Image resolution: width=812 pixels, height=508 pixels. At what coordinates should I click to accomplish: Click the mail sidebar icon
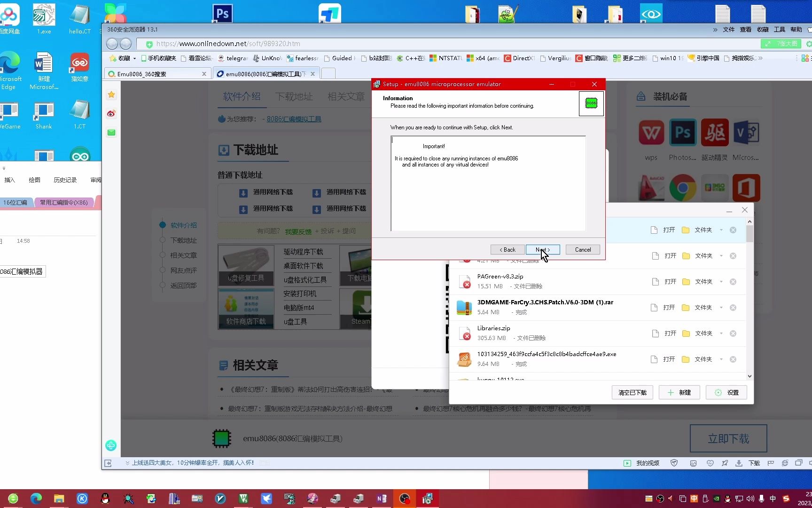[x=111, y=132]
